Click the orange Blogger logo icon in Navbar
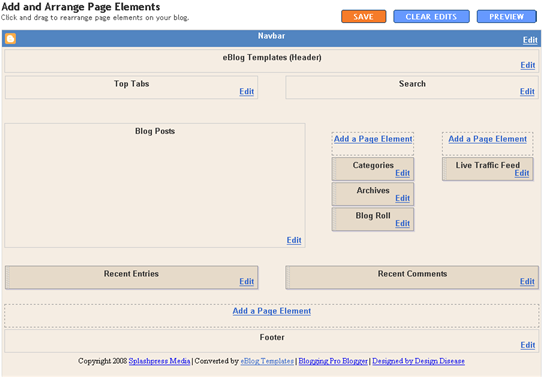The image size is (542, 377). (10, 38)
